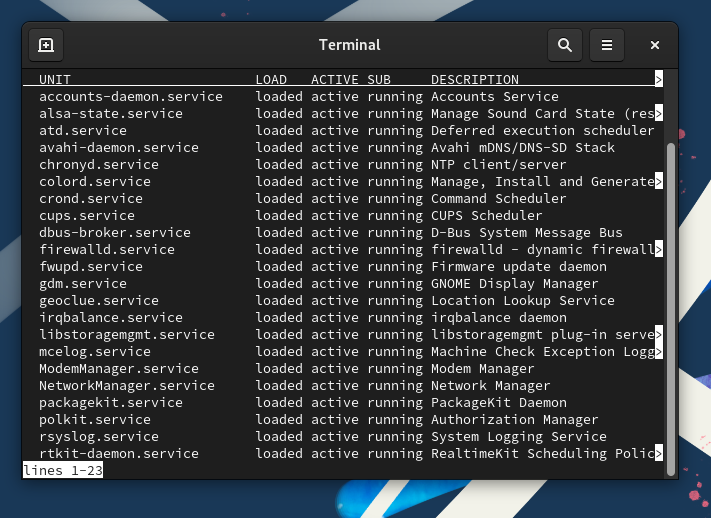711x518 pixels.
Task: Click the magnifier search icon
Action: pyautogui.click(x=565, y=45)
